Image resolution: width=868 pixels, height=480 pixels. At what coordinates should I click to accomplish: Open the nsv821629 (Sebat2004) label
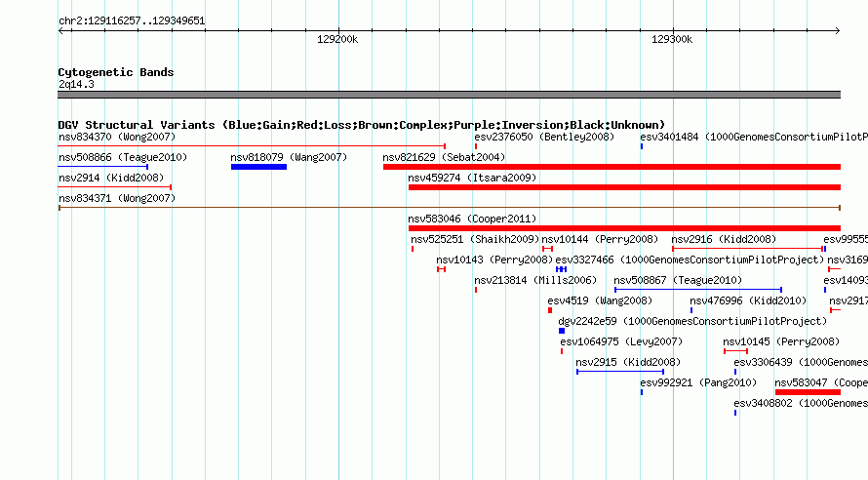click(444, 157)
